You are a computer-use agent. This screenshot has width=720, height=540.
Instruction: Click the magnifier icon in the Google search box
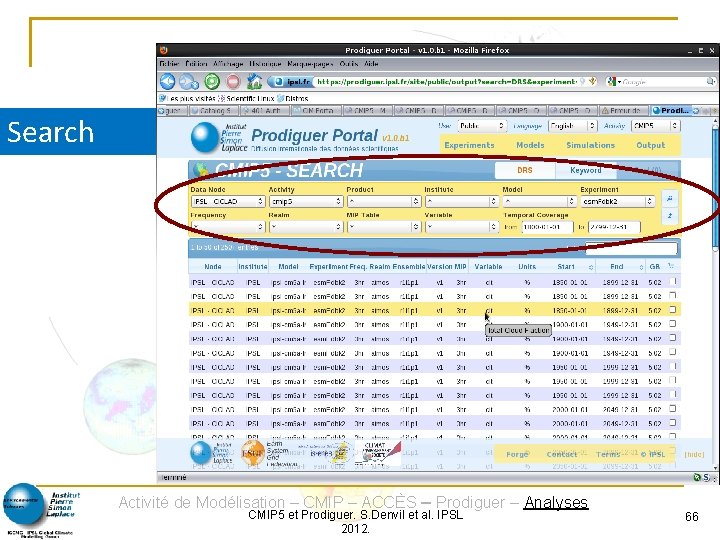tap(710, 82)
